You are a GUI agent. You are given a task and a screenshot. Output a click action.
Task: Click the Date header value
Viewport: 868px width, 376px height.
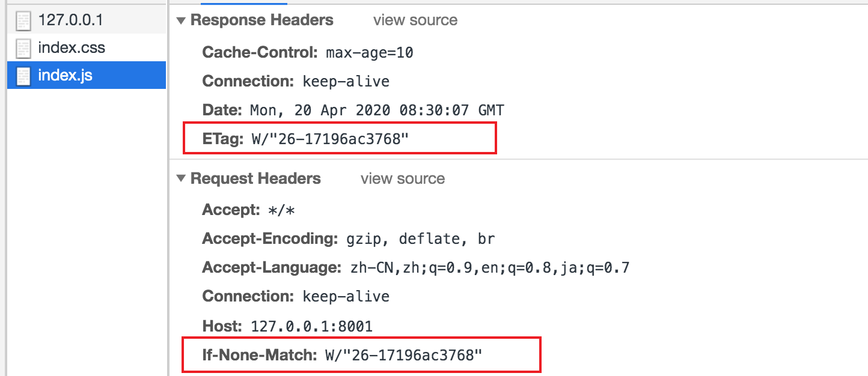(x=377, y=110)
